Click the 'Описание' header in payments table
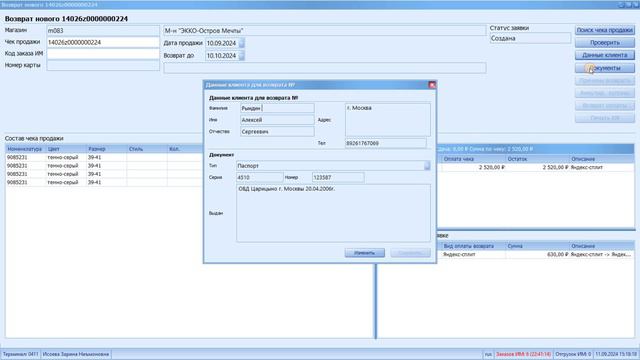This screenshot has height=360, width=640. click(602, 159)
